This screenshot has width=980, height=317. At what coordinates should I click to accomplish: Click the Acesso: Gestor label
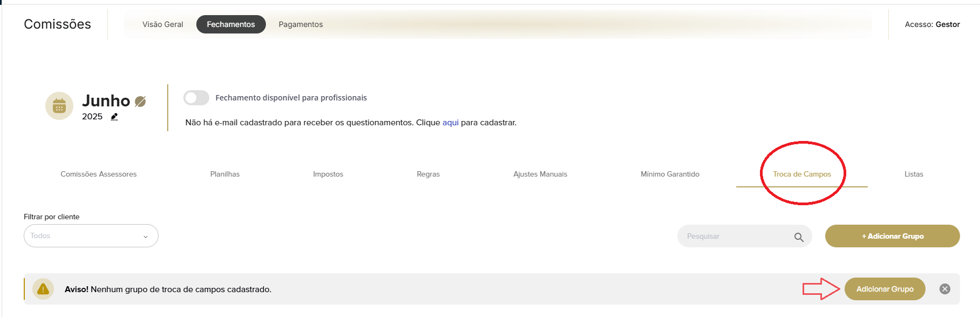click(933, 24)
